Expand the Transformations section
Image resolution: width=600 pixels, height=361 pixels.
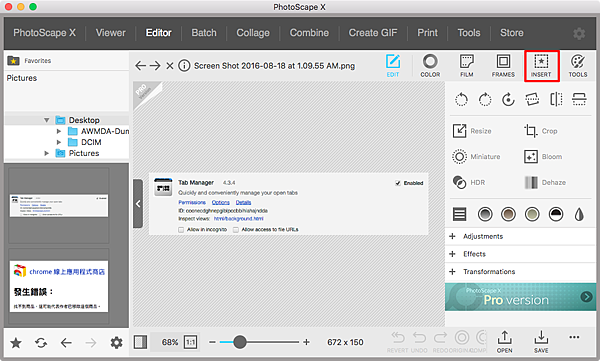(520, 271)
